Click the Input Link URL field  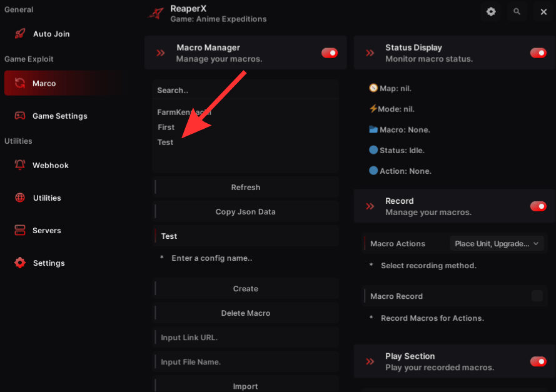(246, 338)
